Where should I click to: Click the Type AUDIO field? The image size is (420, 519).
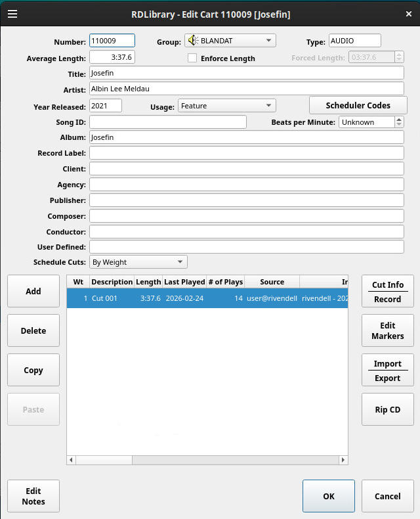pyautogui.click(x=355, y=41)
